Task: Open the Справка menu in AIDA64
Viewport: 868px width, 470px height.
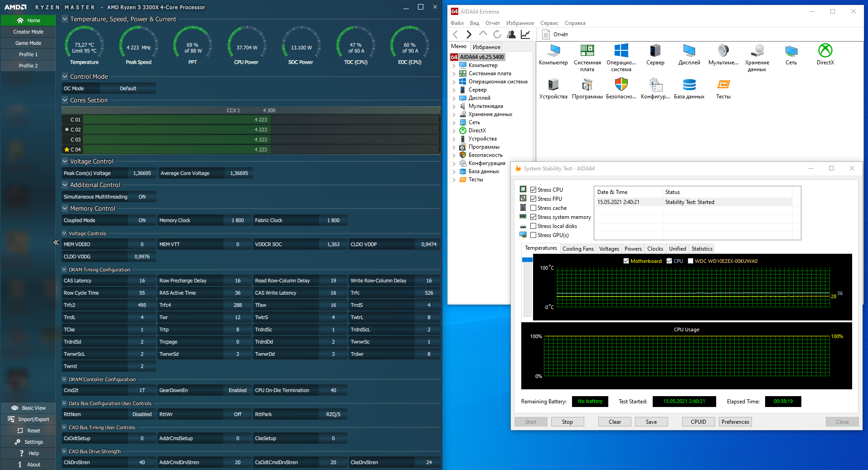Action: (x=575, y=23)
